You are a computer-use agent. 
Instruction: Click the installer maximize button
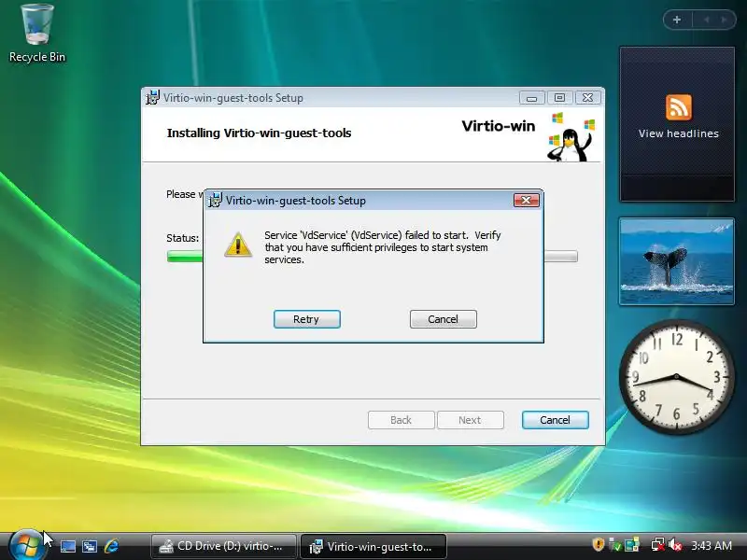point(559,98)
